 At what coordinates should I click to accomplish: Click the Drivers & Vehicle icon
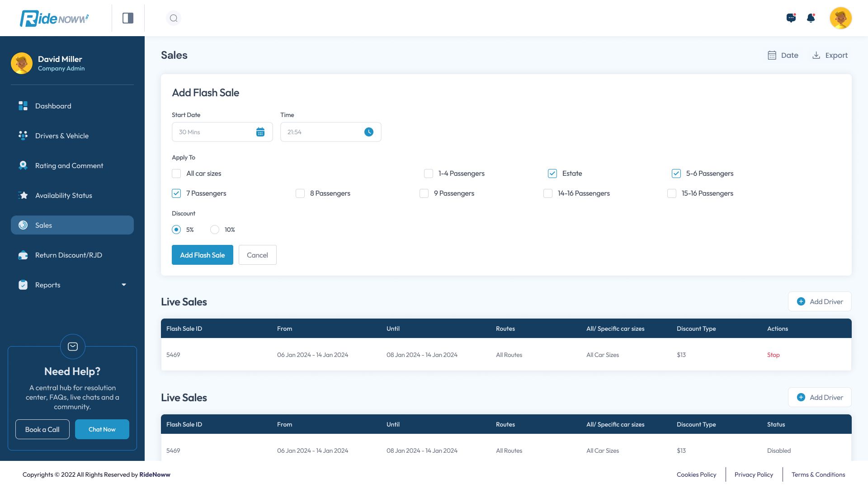(x=23, y=136)
